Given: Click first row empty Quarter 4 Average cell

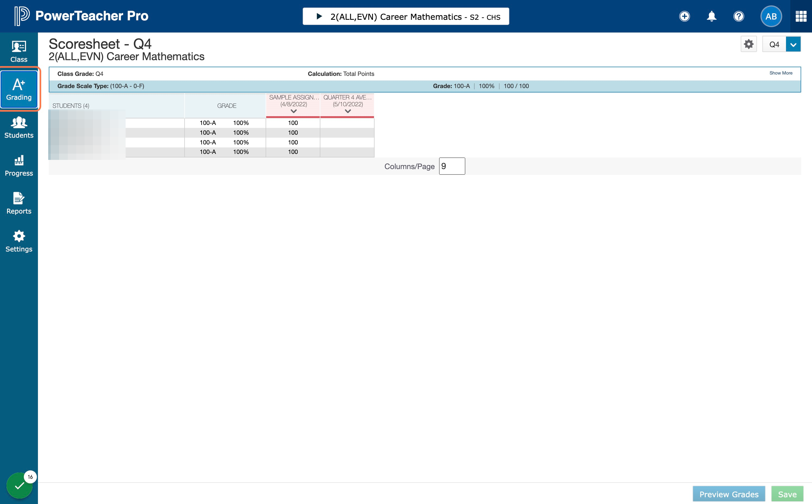Looking at the screenshot, I should click(x=347, y=123).
